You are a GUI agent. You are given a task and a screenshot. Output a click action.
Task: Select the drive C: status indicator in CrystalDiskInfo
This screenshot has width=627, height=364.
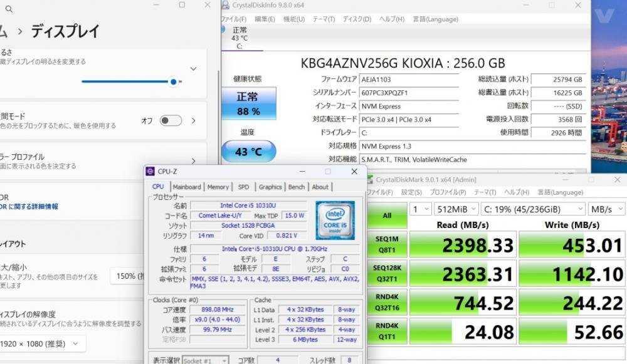click(240, 38)
